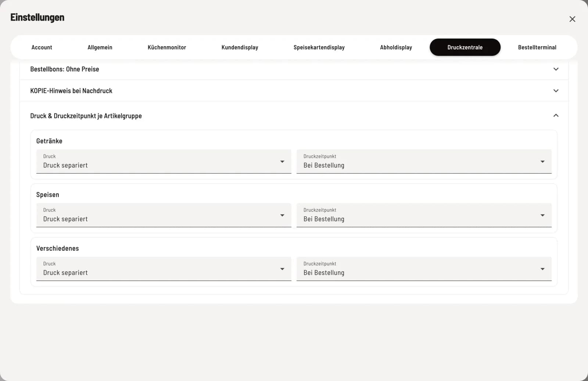Open the Speisen Druck dropdown
The image size is (588, 381).
tap(164, 215)
